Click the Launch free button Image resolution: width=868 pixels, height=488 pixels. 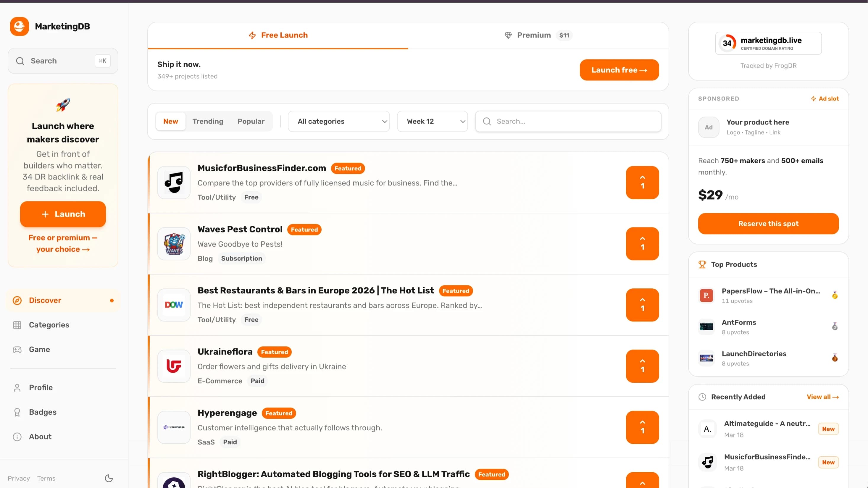tap(619, 70)
